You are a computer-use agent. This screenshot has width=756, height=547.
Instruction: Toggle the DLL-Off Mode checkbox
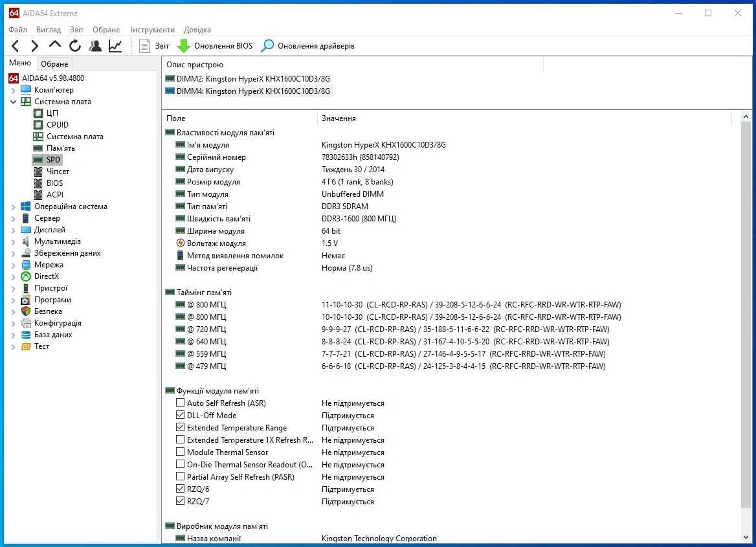180,415
